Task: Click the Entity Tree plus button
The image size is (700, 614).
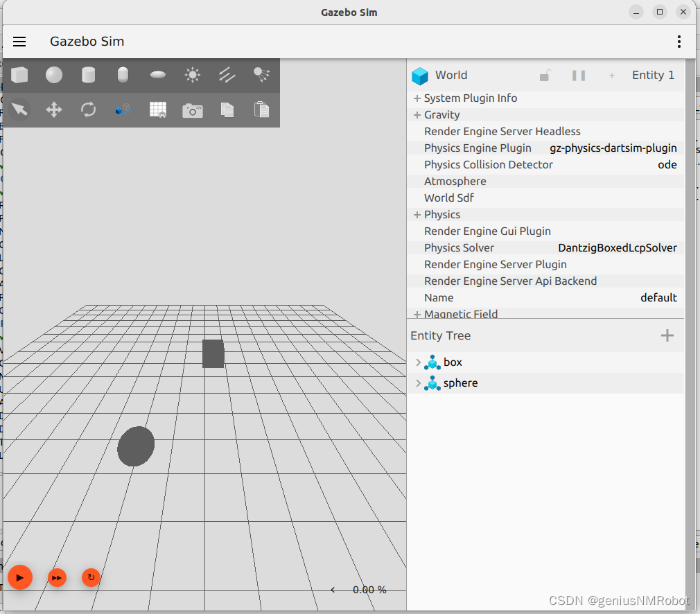Action: pyautogui.click(x=667, y=335)
